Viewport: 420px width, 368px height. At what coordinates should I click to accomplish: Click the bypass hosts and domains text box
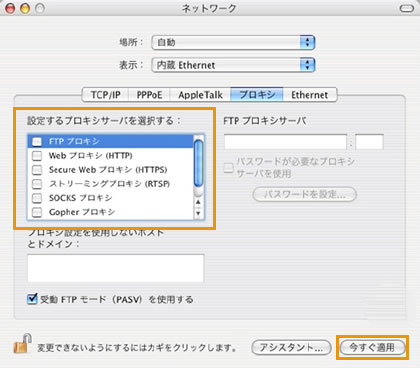[x=116, y=268]
